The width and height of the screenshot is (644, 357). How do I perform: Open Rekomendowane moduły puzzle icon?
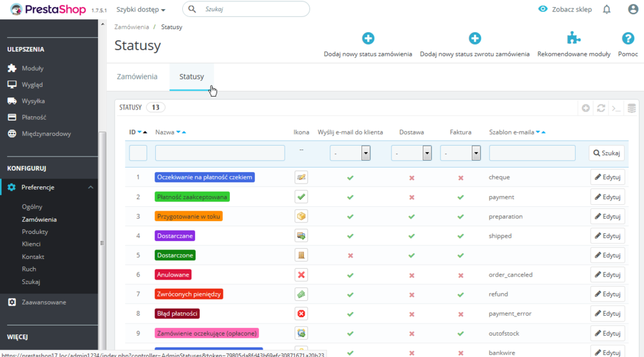(574, 38)
